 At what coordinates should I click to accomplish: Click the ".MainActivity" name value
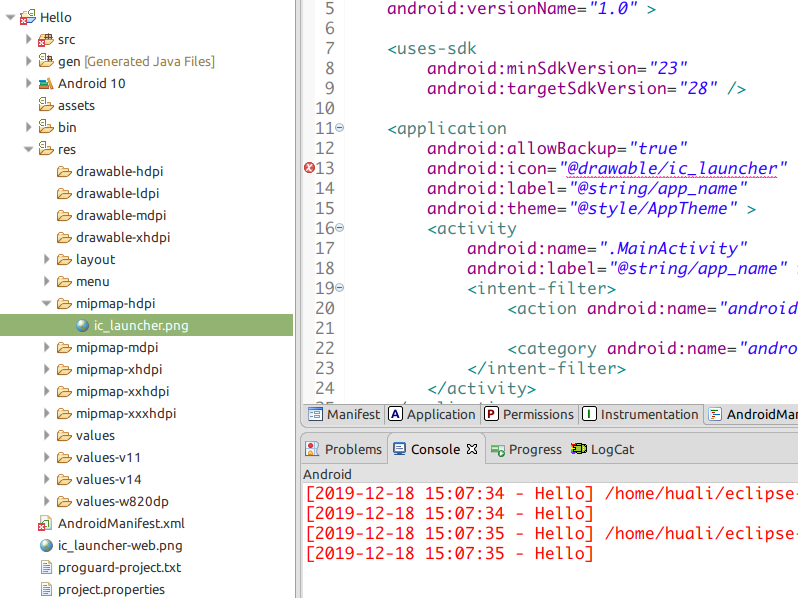(673, 248)
